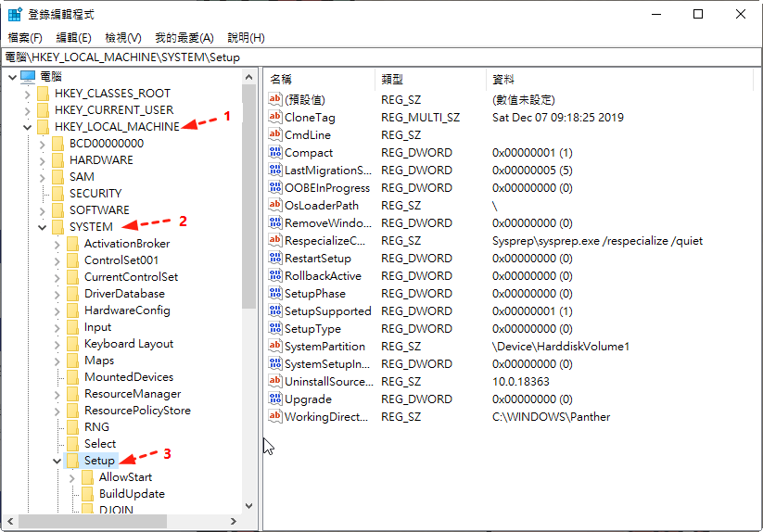The height and width of the screenshot is (532, 763).
Task: Click the SetupPhase DWORD icon
Action: [275, 293]
